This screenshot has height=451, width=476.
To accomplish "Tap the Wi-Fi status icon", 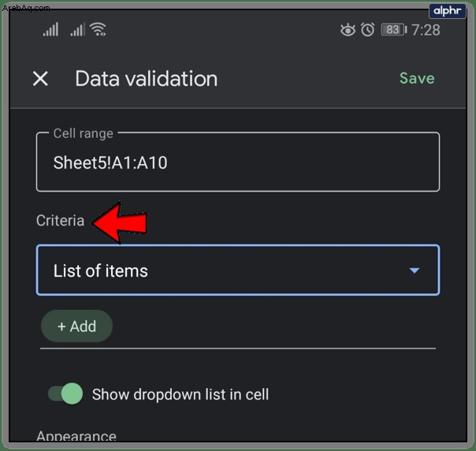I will tap(99, 29).
